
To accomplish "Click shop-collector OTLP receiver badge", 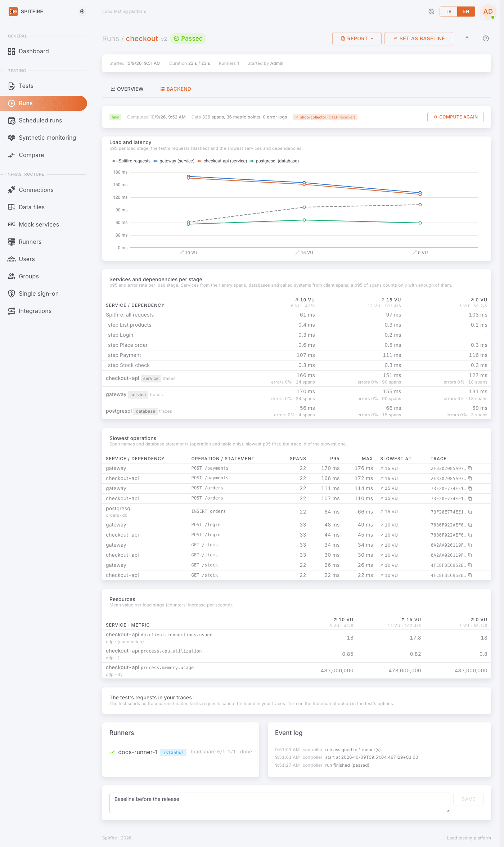I will point(325,117).
